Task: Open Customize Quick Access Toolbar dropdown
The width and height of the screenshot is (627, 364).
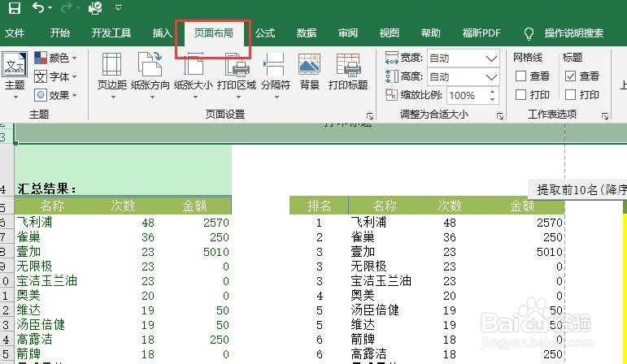Action: pyautogui.click(x=119, y=7)
